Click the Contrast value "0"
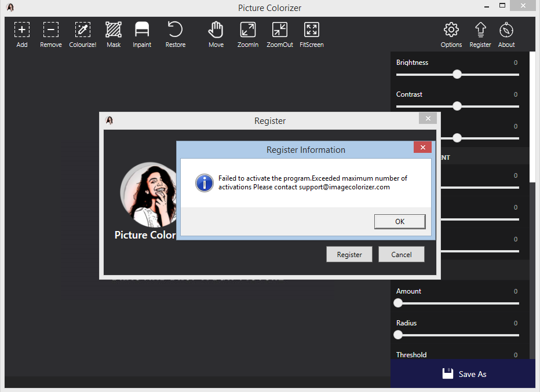 click(x=516, y=94)
